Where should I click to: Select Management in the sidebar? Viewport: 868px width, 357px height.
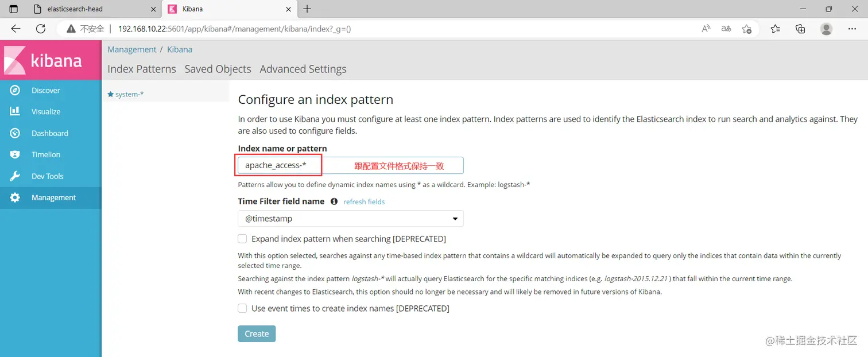tap(51, 197)
